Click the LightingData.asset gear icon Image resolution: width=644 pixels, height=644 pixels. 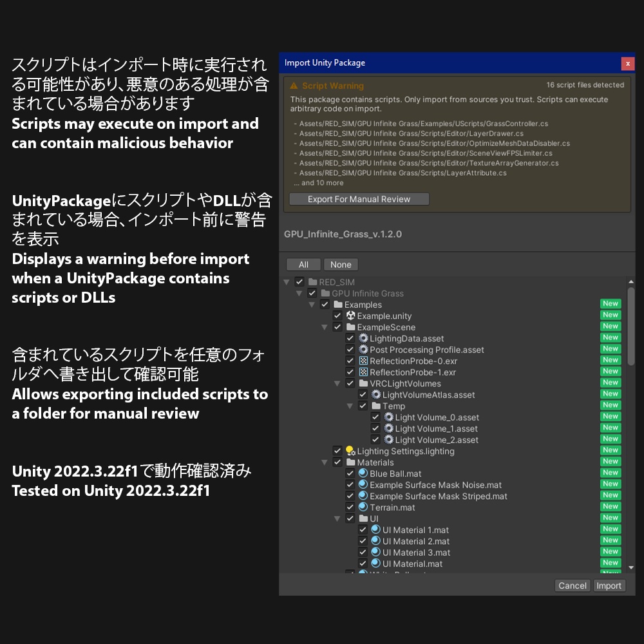pos(363,338)
